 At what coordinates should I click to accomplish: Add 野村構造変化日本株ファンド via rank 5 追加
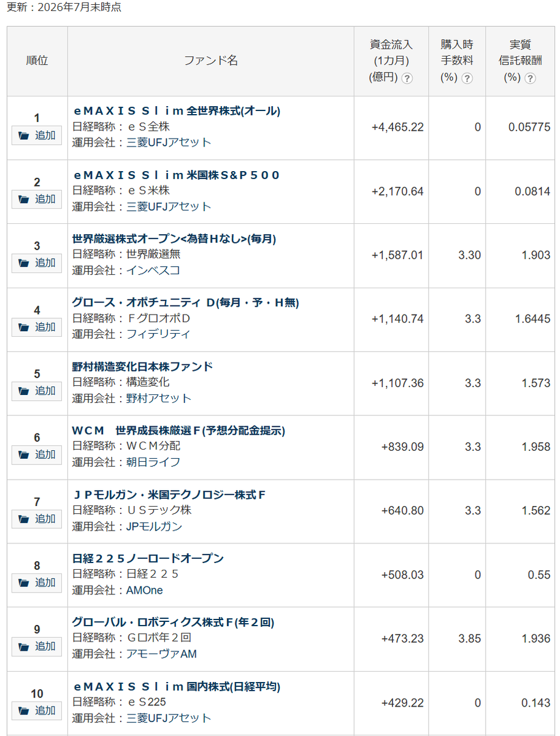click(x=37, y=391)
